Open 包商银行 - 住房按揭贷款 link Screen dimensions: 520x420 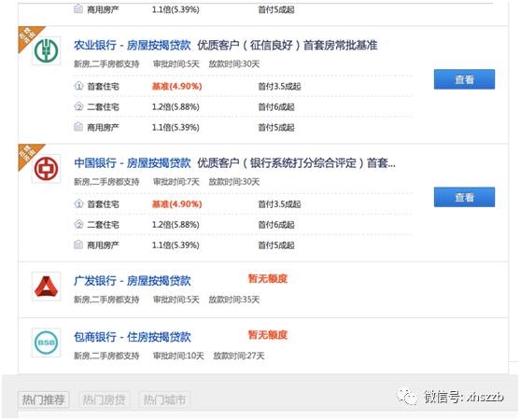pyautogui.click(x=133, y=337)
